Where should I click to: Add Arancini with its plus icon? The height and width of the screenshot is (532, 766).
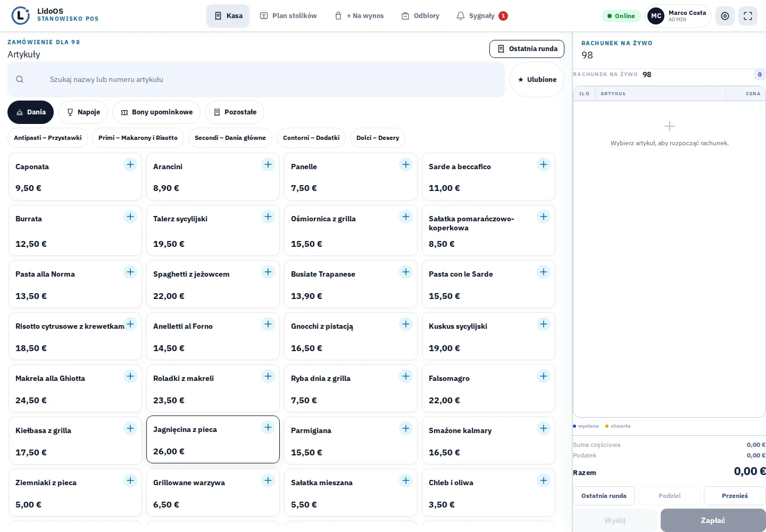[268, 164]
